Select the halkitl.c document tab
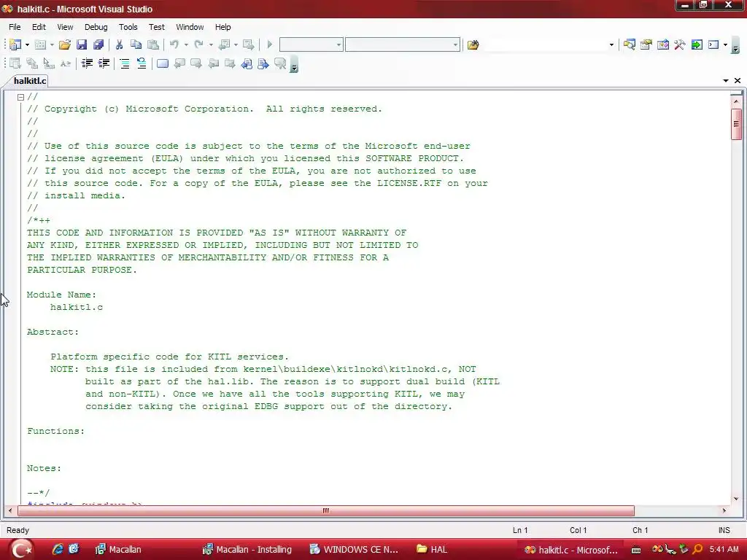The width and height of the screenshot is (747, 560). coord(29,80)
